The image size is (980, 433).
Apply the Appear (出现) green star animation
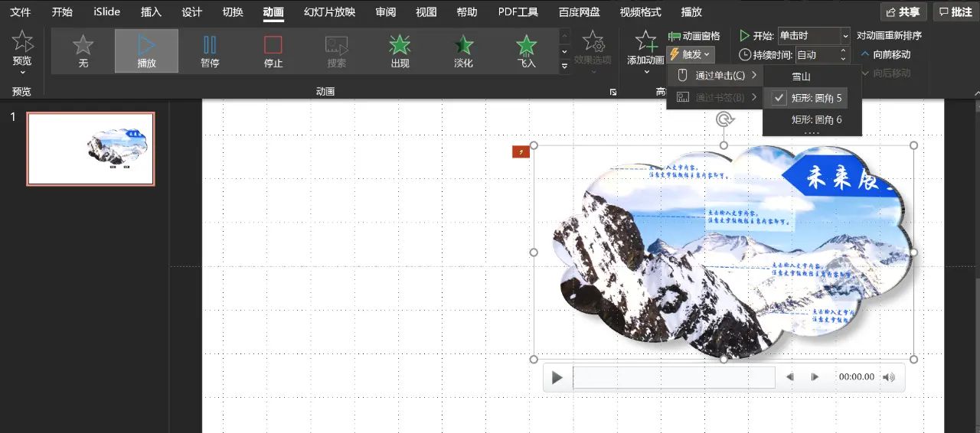coord(400,50)
